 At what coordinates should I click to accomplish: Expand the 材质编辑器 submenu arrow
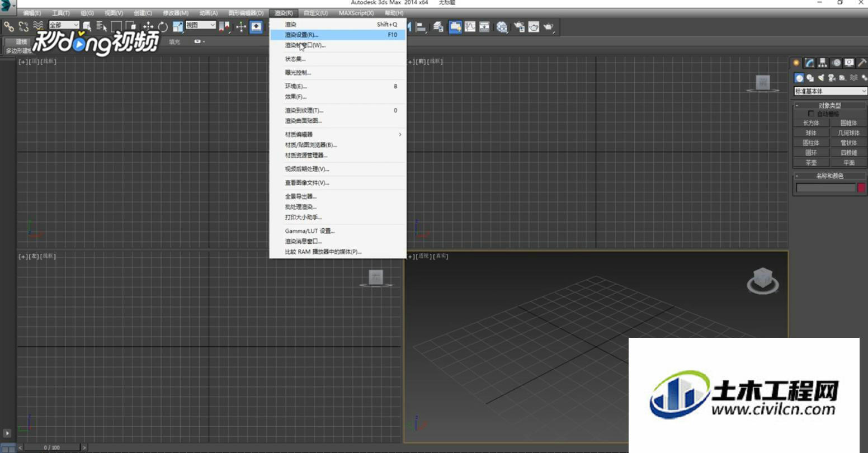point(400,134)
